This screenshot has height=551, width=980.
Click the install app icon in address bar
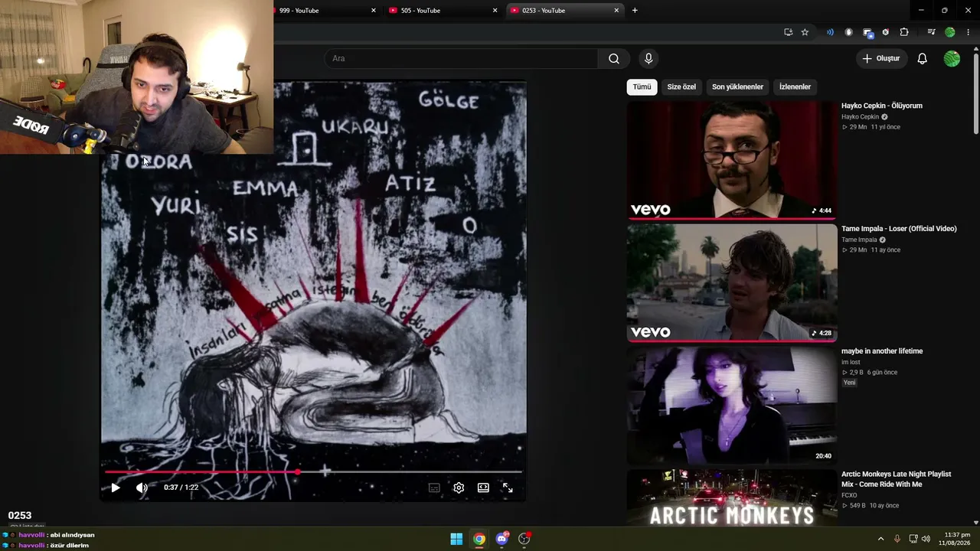[788, 32]
